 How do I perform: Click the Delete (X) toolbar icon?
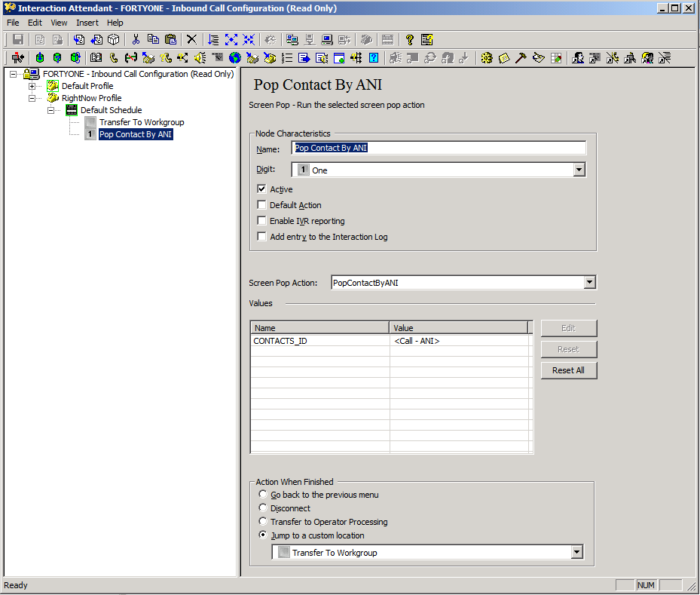point(191,39)
